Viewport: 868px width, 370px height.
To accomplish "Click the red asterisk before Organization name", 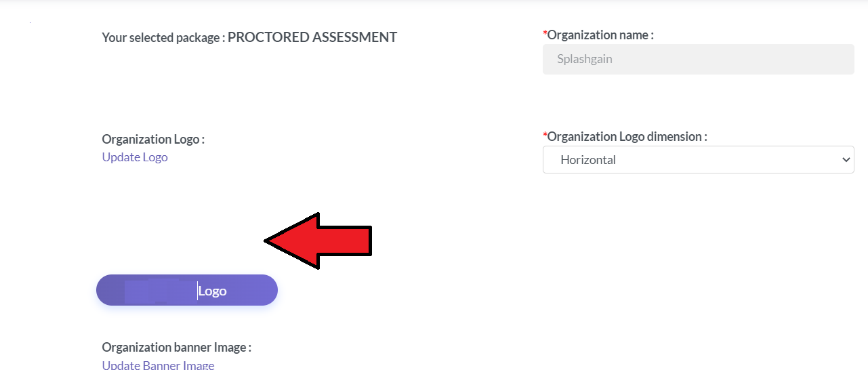I will pyautogui.click(x=545, y=34).
